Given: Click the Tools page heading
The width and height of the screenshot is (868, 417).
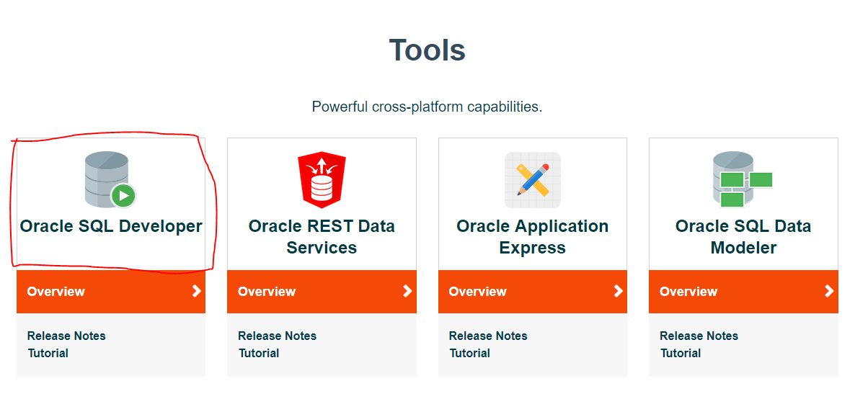Looking at the screenshot, I should pos(428,50).
